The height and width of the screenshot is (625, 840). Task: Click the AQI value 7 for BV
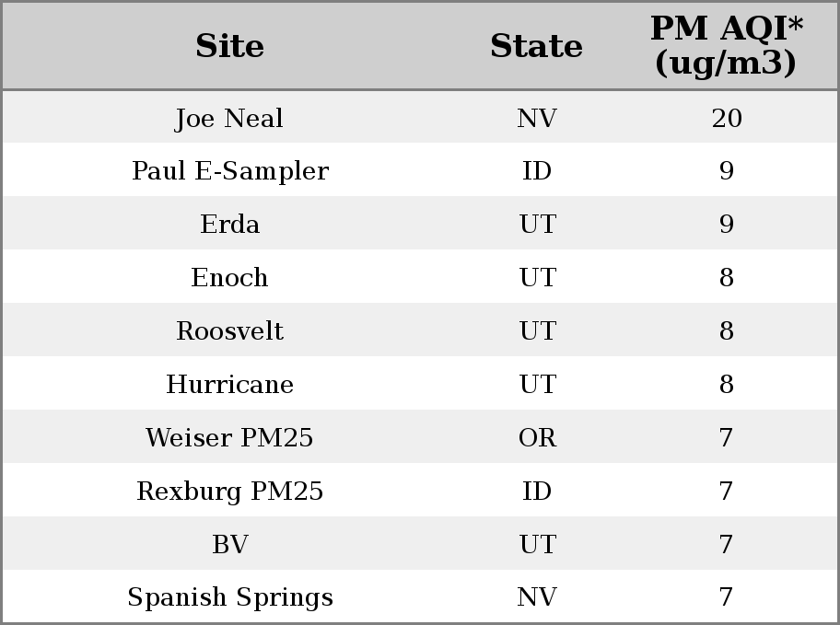pyautogui.click(x=727, y=545)
